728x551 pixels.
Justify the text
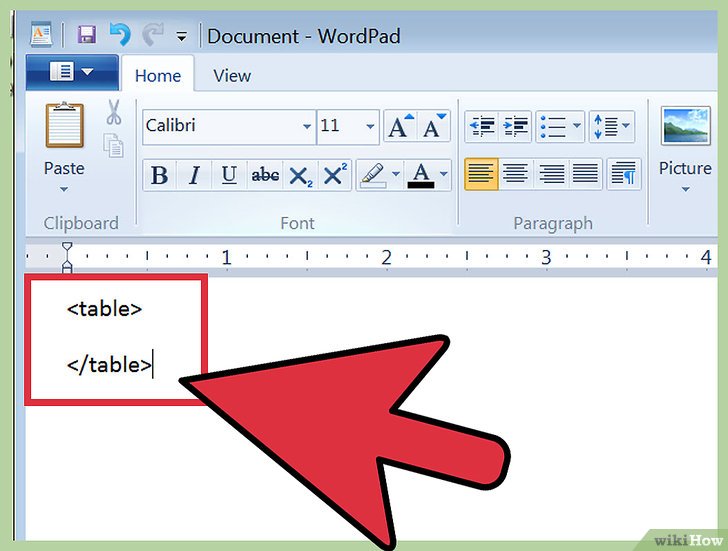tap(585, 174)
